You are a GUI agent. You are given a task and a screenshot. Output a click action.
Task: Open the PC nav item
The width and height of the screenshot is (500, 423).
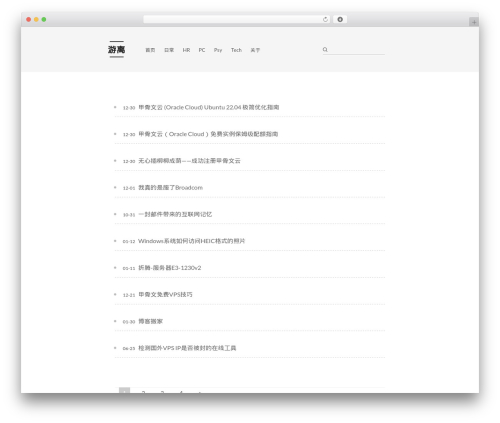coord(202,50)
